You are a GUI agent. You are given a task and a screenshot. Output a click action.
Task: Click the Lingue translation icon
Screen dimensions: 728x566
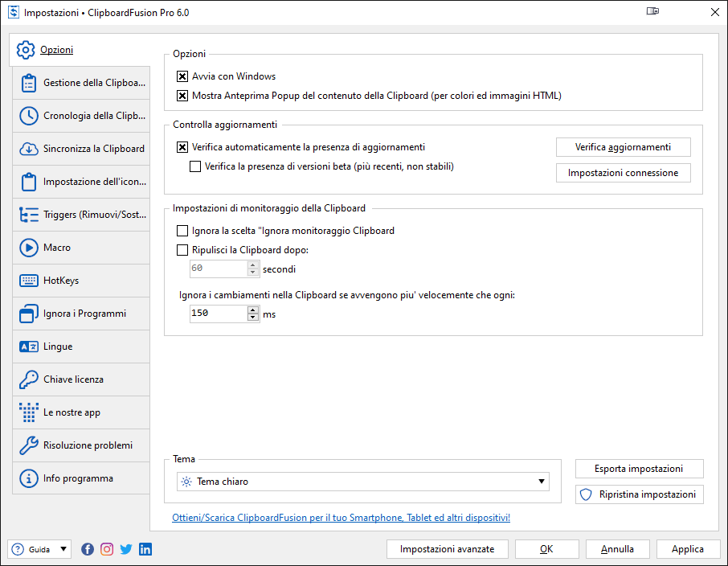coord(29,347)
